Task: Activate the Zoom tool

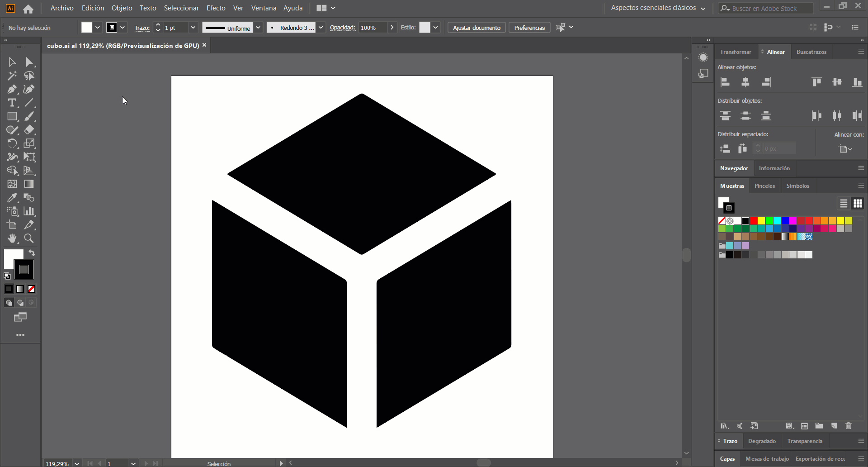Action: 29,238
